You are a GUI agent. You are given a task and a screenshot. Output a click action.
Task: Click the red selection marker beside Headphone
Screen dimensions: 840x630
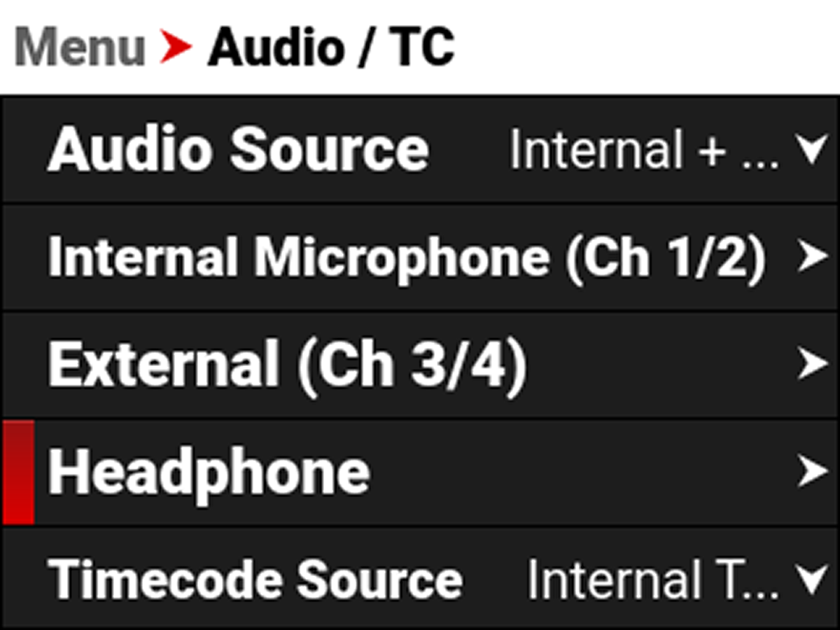coord(18,472)
